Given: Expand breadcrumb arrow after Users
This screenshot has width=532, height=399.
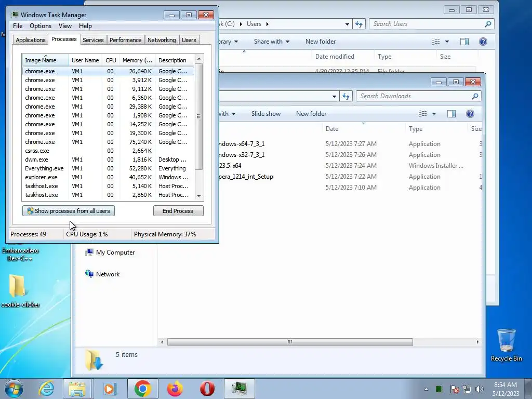Looking at the screenshot, I should [268, 24].
